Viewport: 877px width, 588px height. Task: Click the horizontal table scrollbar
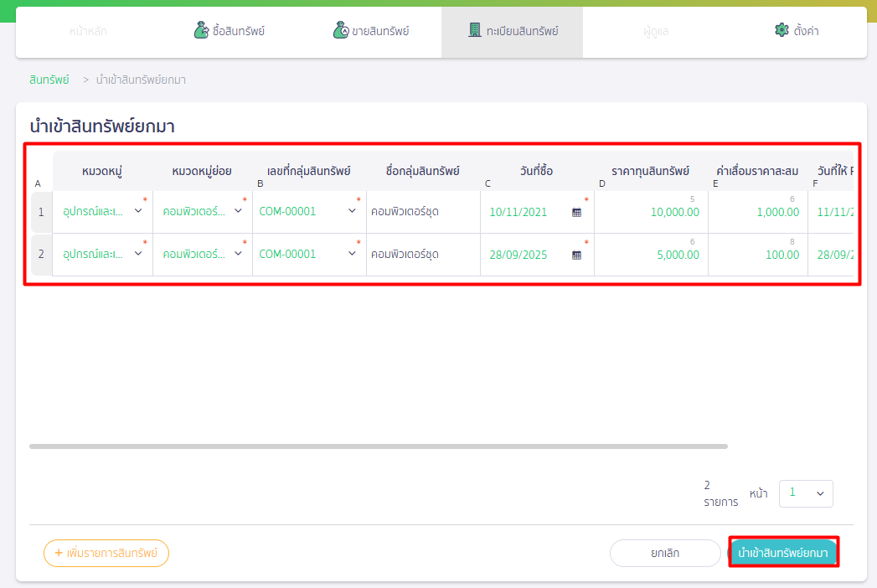[x=378, y=446]
